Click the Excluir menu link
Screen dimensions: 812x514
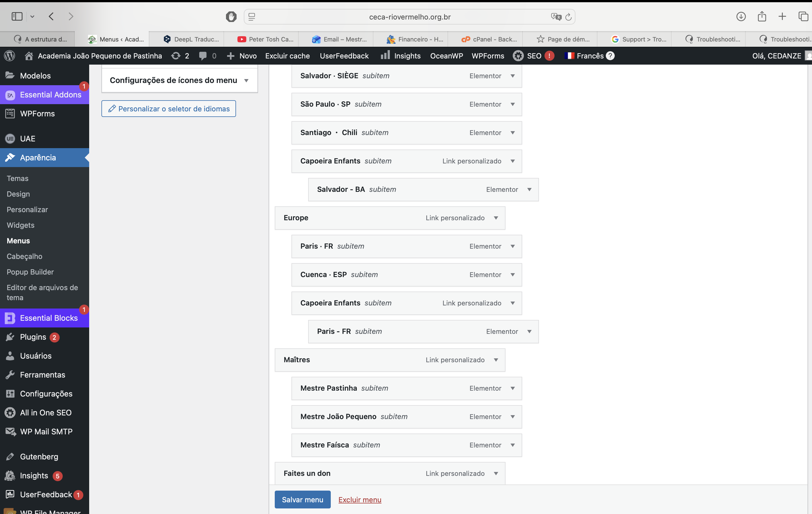(360, 500)
